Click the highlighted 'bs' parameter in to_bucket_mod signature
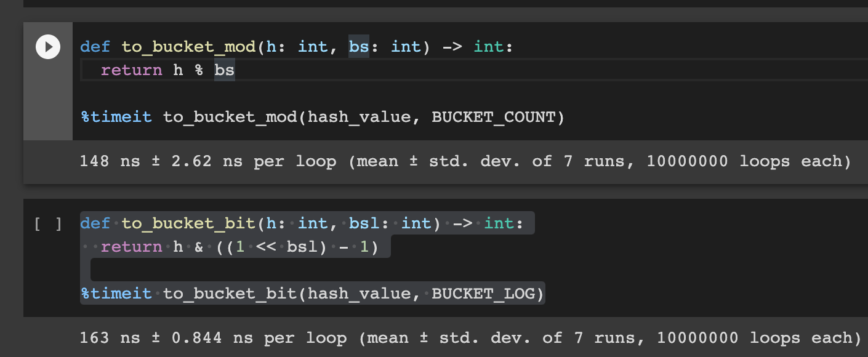 [359, 47]
